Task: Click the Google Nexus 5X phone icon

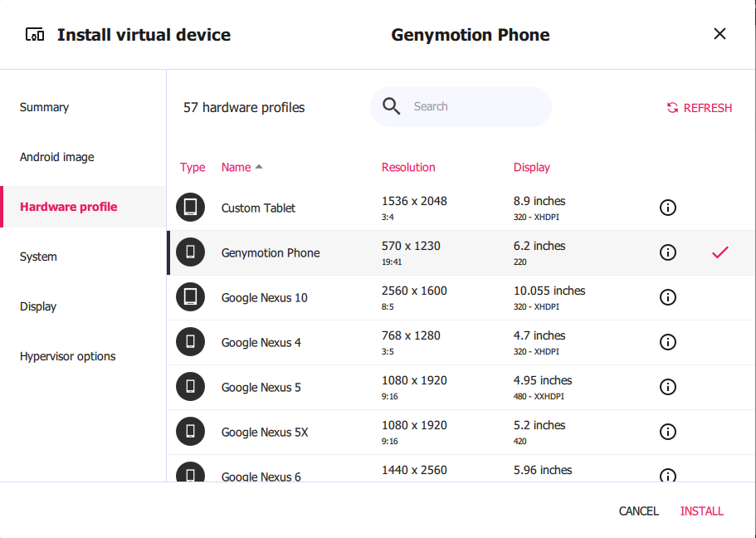Action: (190, 432)
